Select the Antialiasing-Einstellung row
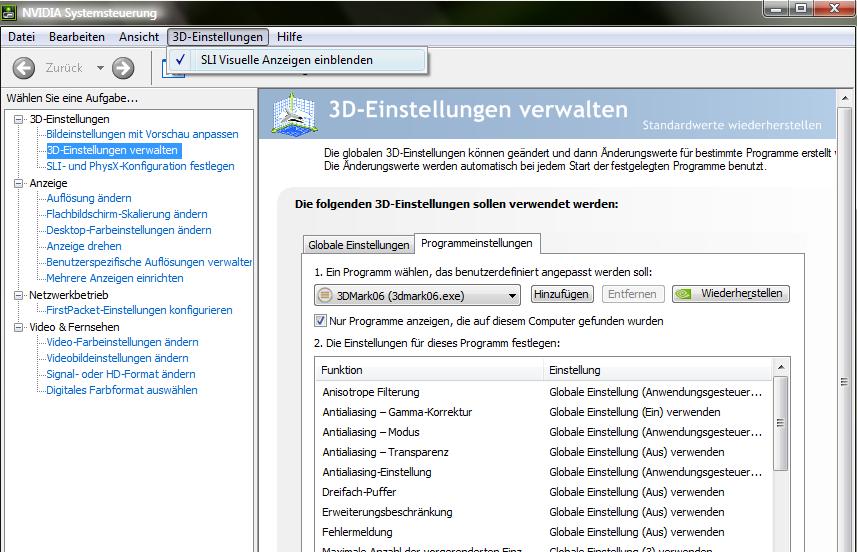The image size is (857, 552). (x=544, y=472)
